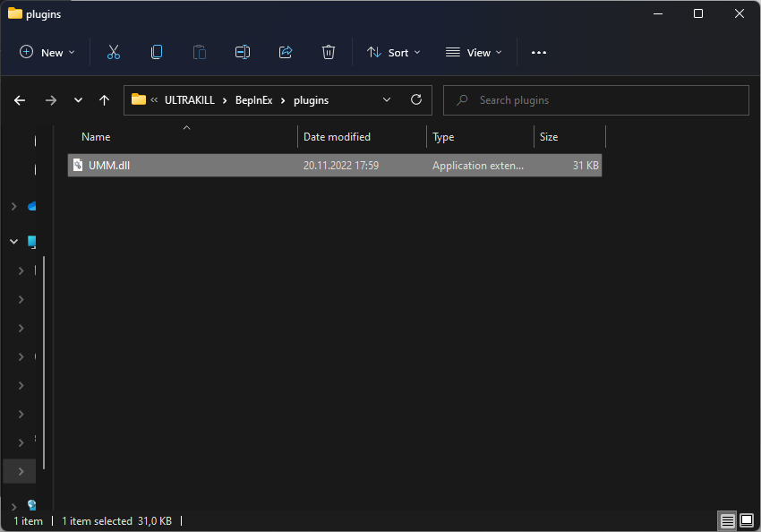Image resolution: width=761 pixels, height=532 pixels.
Task: Rename the selected file
Action: (243, 53)
